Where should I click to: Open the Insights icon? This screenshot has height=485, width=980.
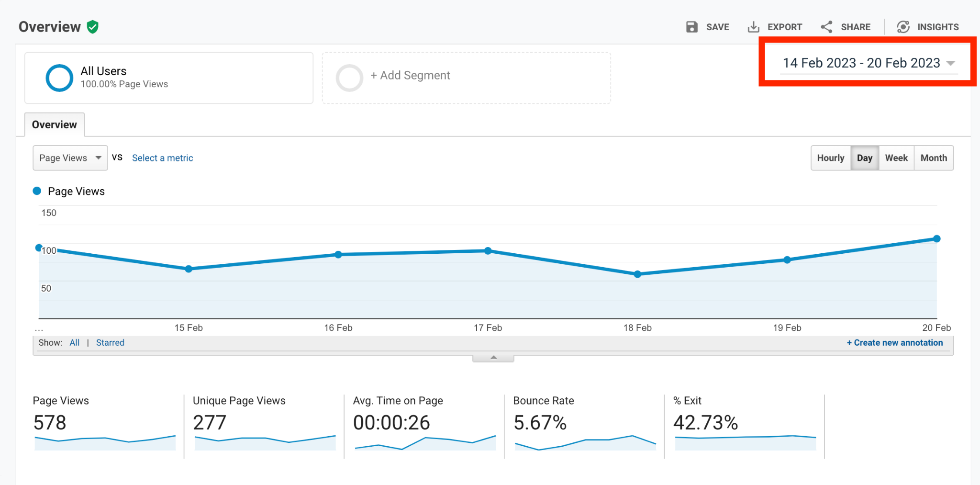tap(903, 27)
